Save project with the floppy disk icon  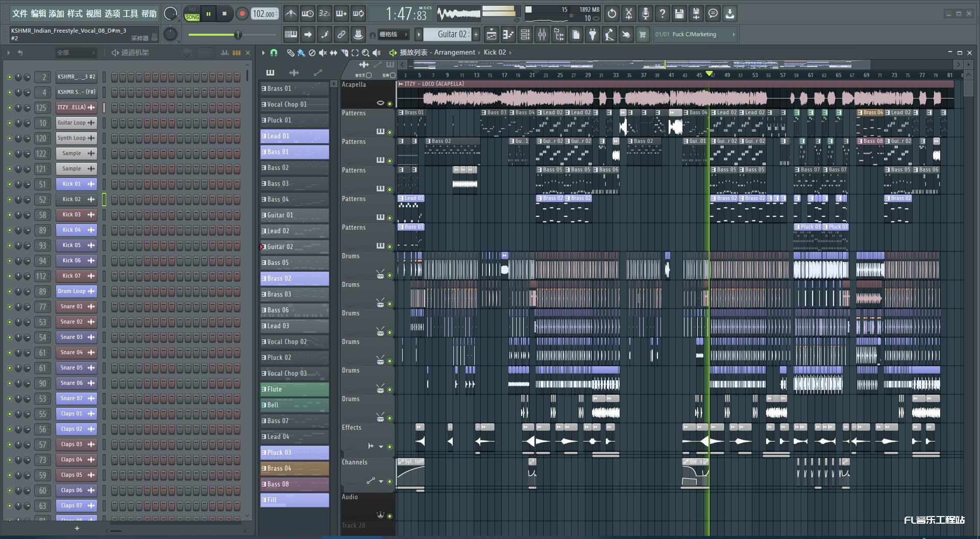679,14
